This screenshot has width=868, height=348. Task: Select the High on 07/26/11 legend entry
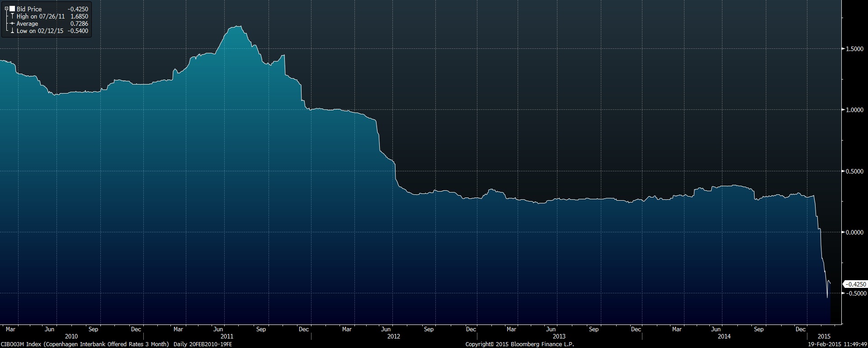[41, 16]
